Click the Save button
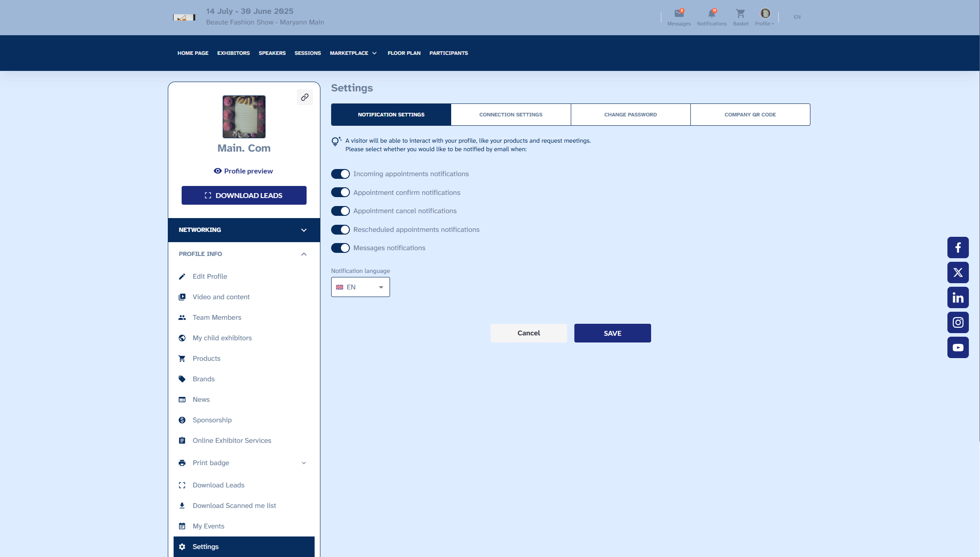This screenshot has width=980, height=557. click(x=612, y=333)
